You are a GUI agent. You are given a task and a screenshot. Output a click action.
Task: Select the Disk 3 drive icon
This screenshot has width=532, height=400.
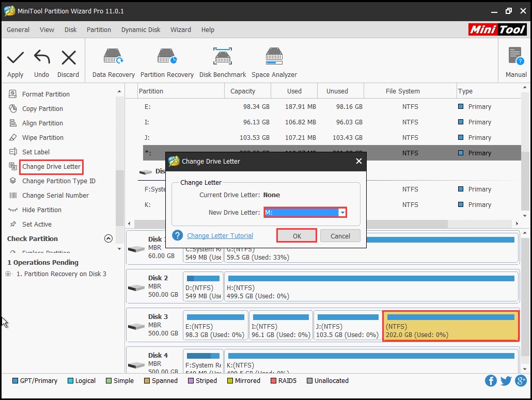tap(136, 326)
